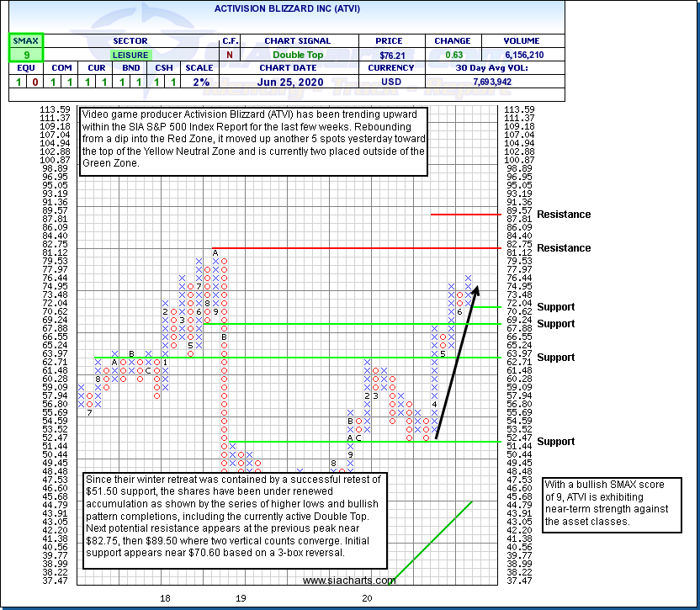Click the C.F. indicator N
This screenshot has width=700, height=610.
[x=230, y=55]
